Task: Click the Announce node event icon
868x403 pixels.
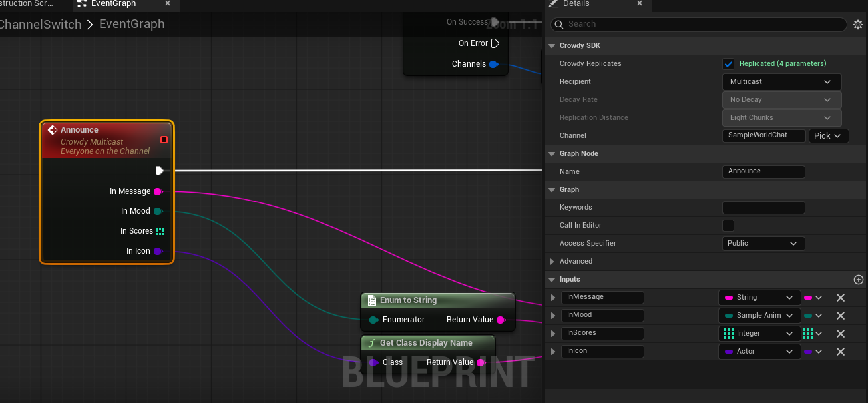Action: tap(53, 130)
